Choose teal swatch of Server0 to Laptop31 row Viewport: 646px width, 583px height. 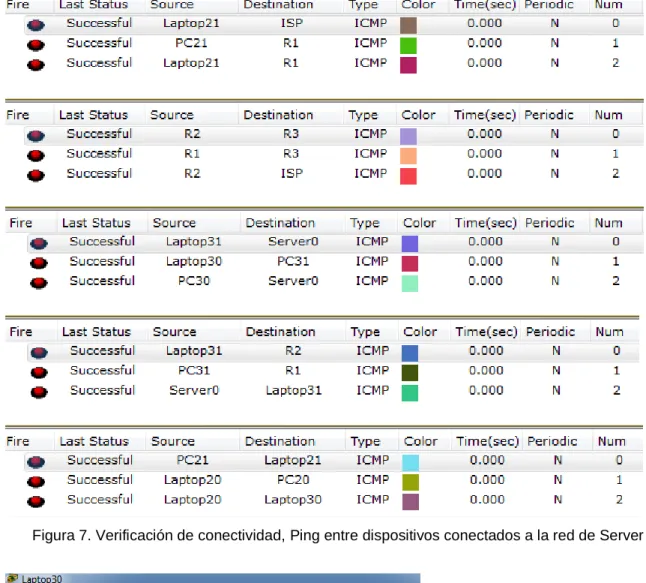pos(410,393)
